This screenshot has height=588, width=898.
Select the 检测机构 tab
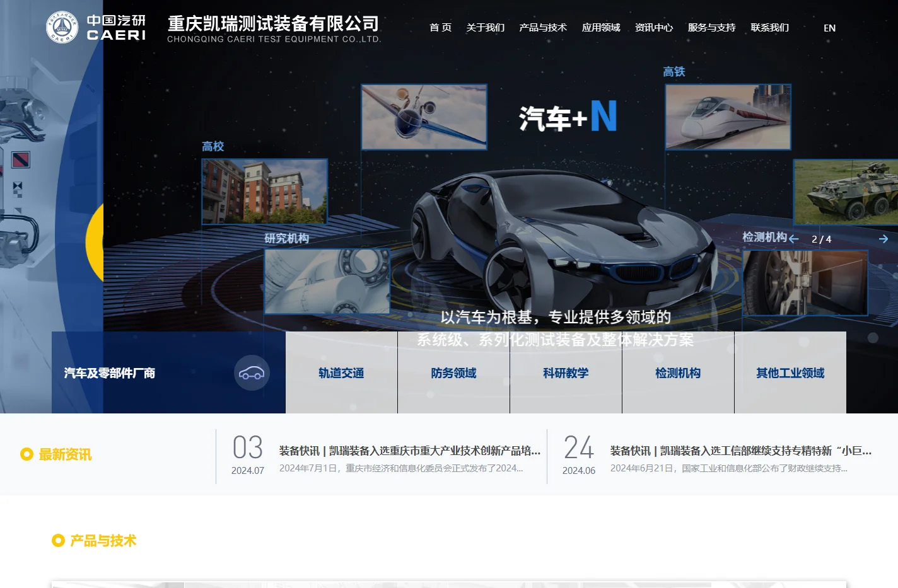pos(678,372)
